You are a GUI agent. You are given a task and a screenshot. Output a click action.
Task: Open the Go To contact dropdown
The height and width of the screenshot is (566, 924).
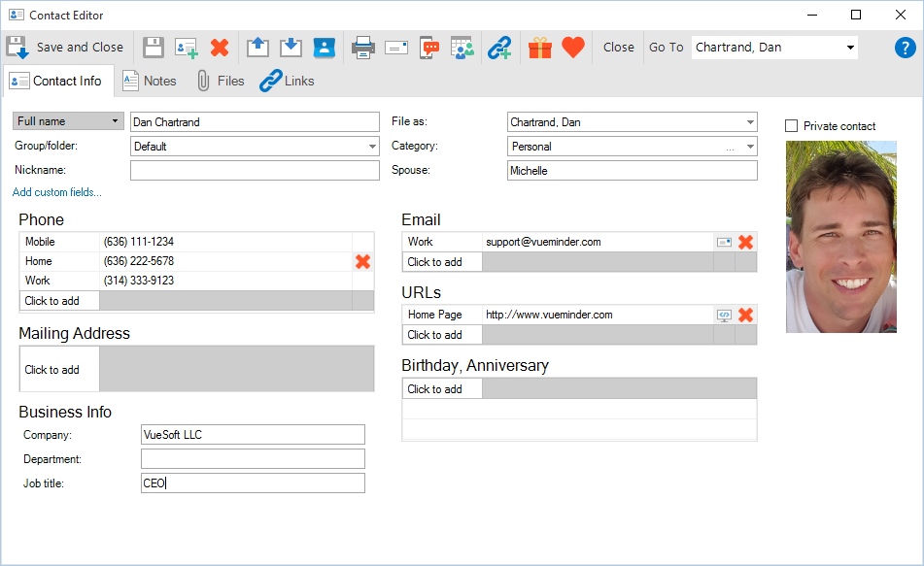[x=851, y=47]
